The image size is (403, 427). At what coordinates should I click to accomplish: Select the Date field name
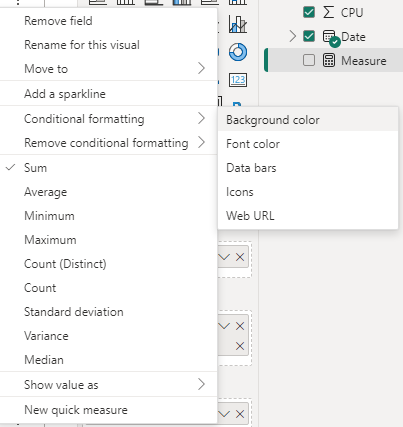(353, 37)
